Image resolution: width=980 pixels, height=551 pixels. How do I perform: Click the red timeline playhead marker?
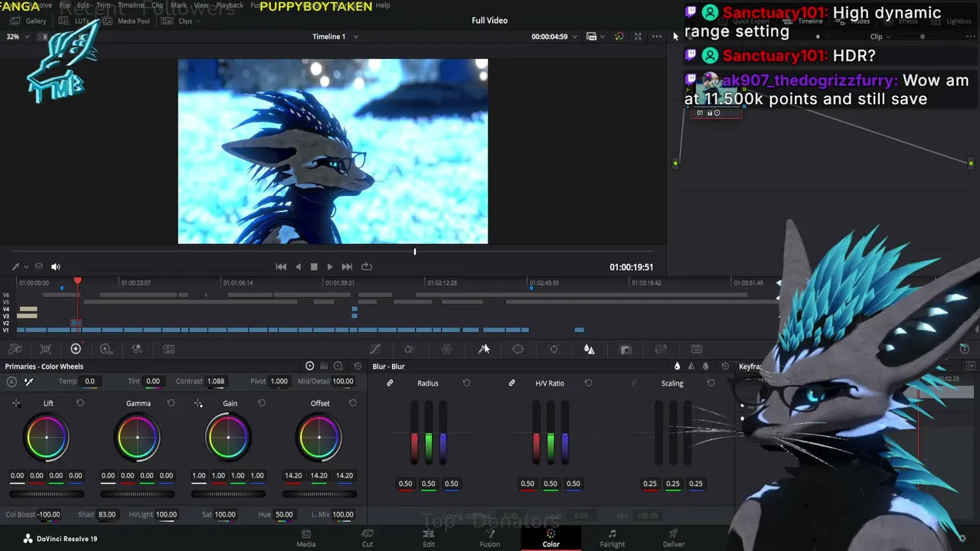click(77, 282)
